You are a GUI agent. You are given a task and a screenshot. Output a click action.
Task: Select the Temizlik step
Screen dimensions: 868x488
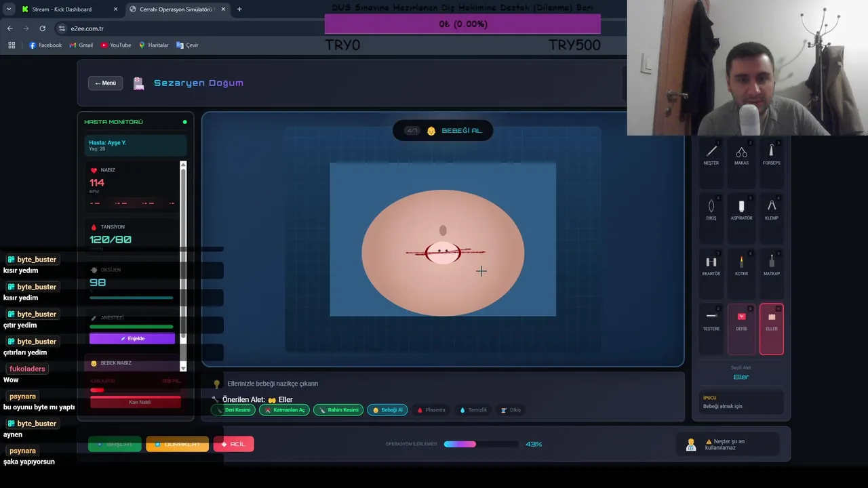tap(473, 410)
